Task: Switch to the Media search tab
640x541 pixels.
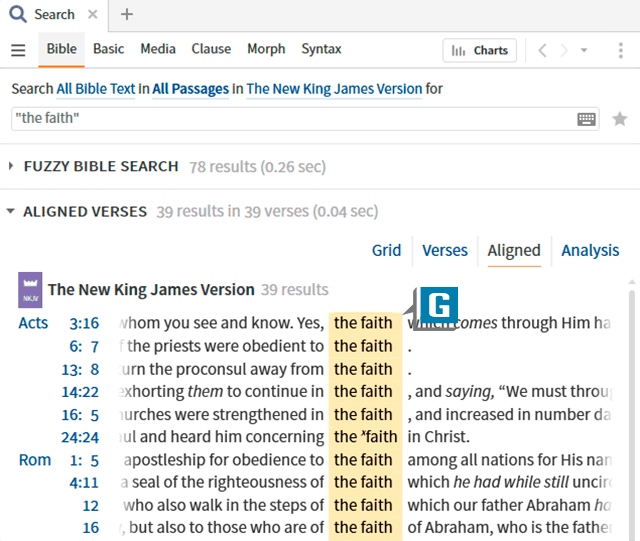Action: click(158, 49)
